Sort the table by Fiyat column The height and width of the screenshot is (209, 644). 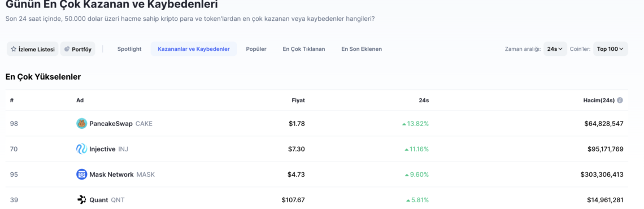pos(298,100)
